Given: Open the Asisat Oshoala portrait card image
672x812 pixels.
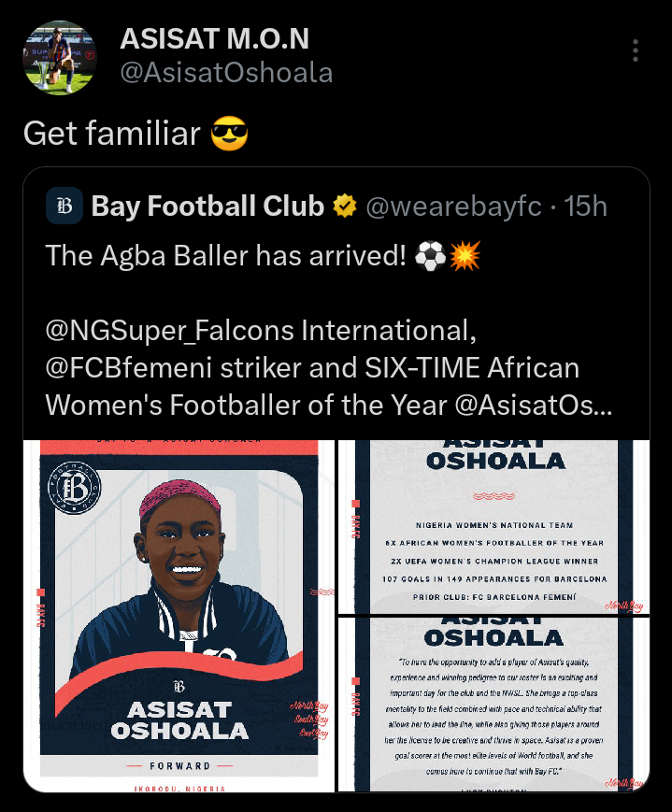Looking at the screenshot, I should click(x=186, y=615).
